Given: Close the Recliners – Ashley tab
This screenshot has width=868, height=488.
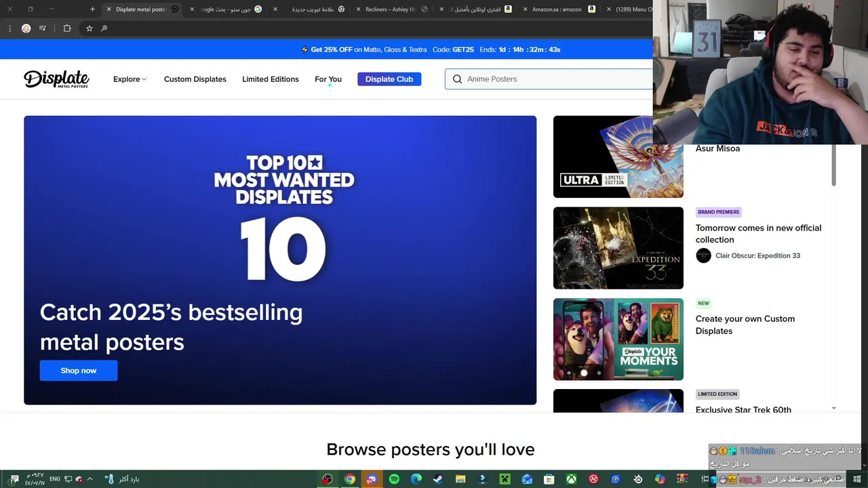Looking at the screenshot, I should click(x=359, y=9).
